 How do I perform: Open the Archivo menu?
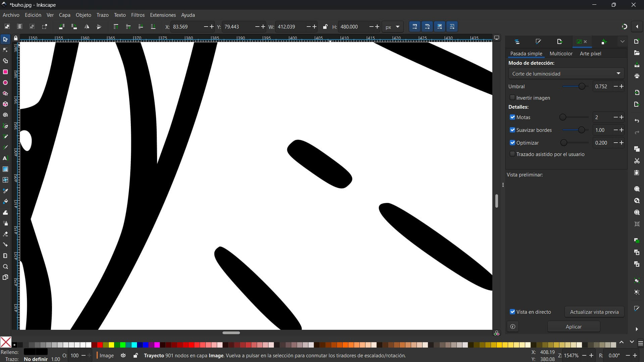11,15
